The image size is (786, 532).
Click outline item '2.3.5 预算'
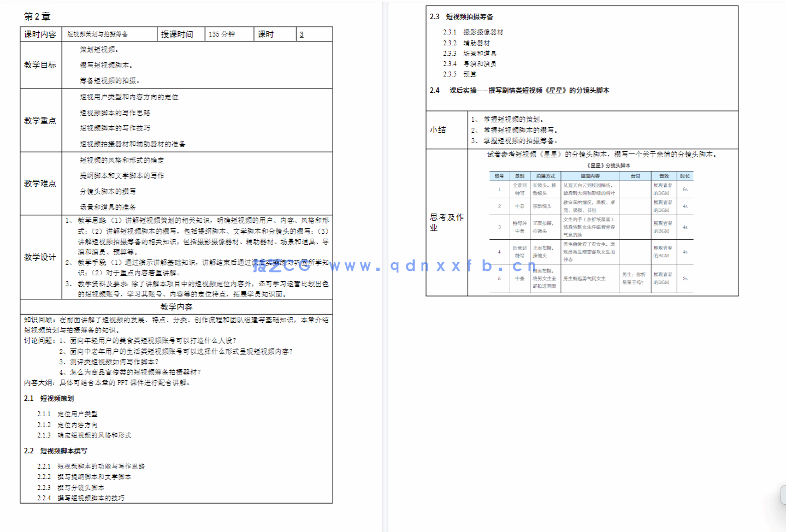[459, 74]
